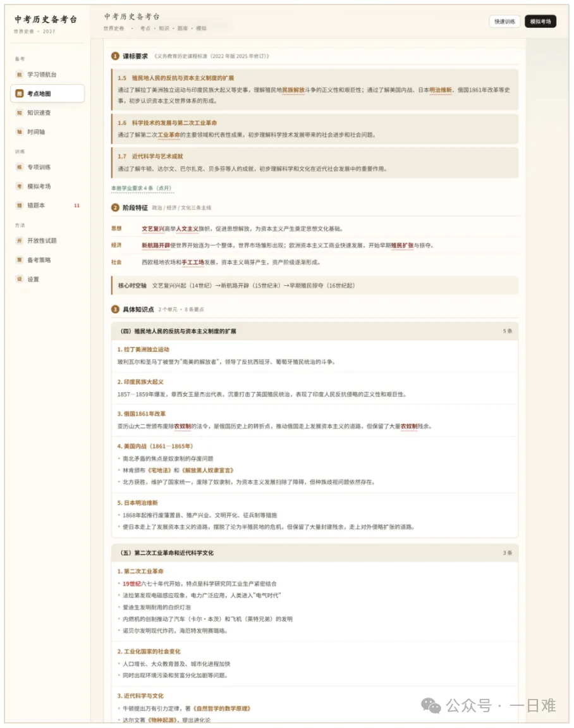Image resolution: width=574 pixels, height=728 pixels.
Task: Open knowledge point 2. 印度民族大起义
Action: pos(140,382)
